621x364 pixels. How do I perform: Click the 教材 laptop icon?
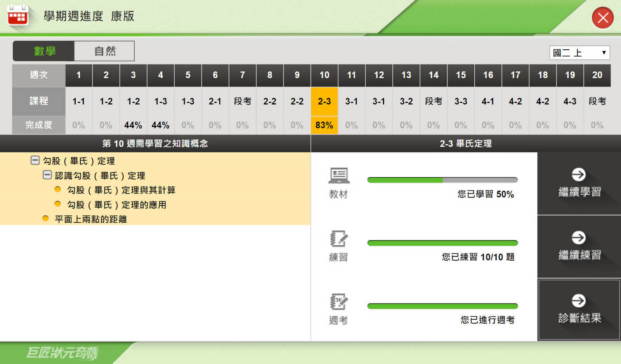click(339, 176)
